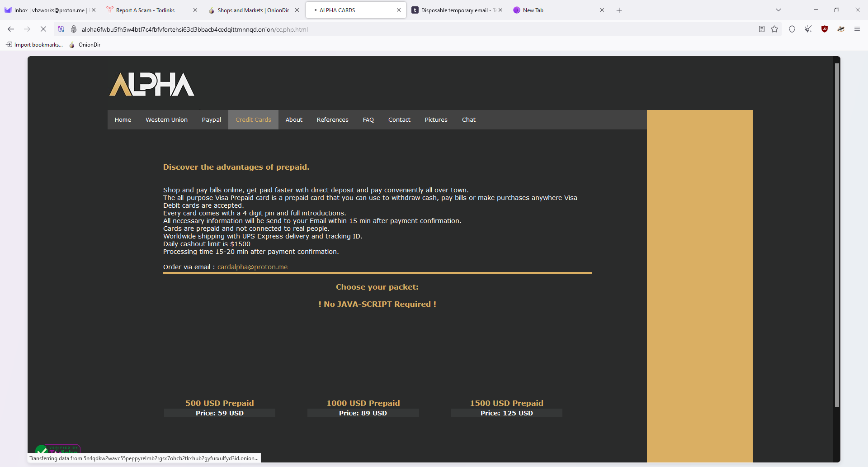Image resolution: width=868 pixels, height=467 pixels.
Task: Click the green verified badge icon
Action: click(x=42, y=450)
